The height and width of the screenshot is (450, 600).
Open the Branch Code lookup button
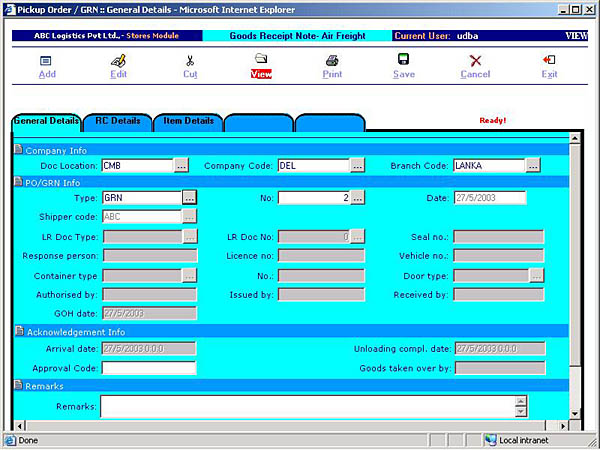click(x=533, y=165)
